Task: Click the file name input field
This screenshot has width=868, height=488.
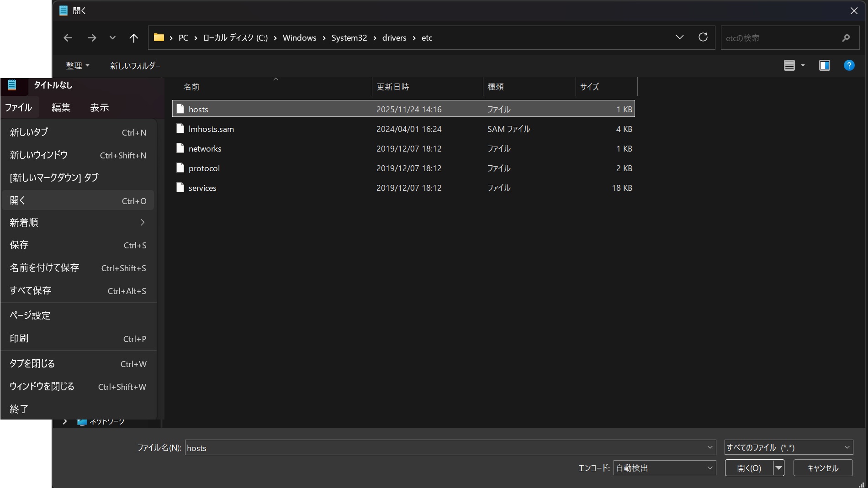Action: (445, 448)
